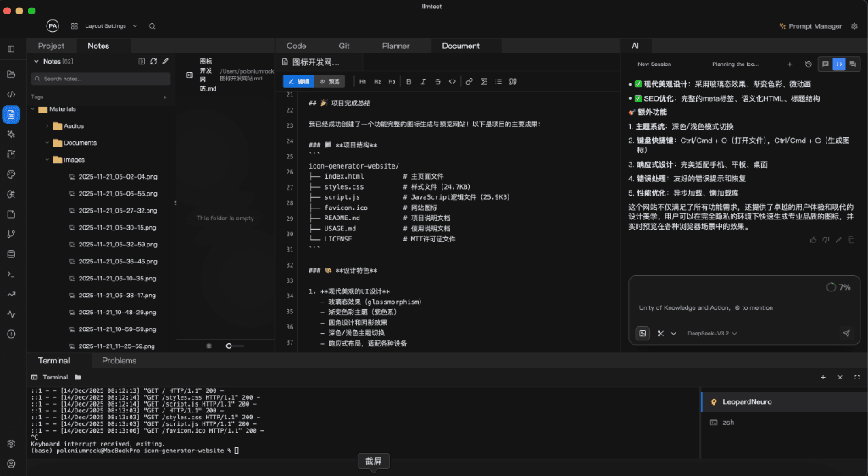This screenshot has width=868, height=476.
Task: Select the highlighted Notes document sidebar icon
Action: (11, 114)
